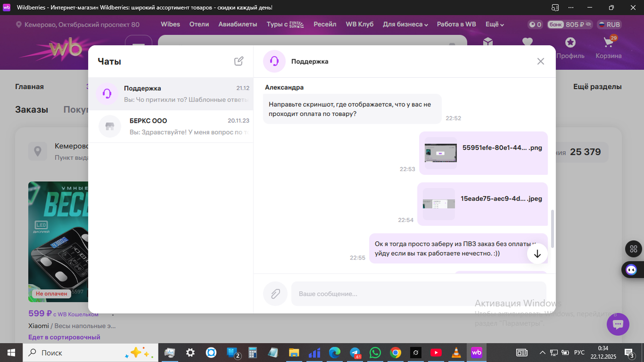Click the 'Едет в сортировочный' status text
644x362 pixels.
pos(64,337)
